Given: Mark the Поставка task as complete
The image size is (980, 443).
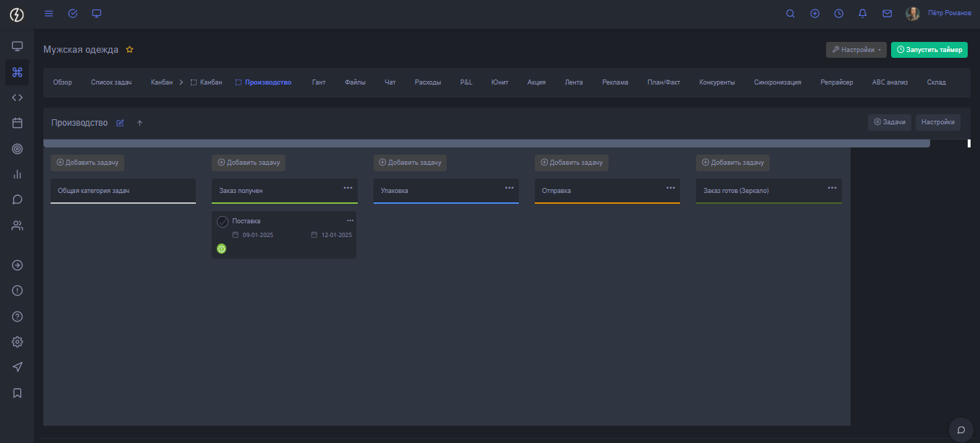Looking at the screenshot, I should click(x=223, y=221).
